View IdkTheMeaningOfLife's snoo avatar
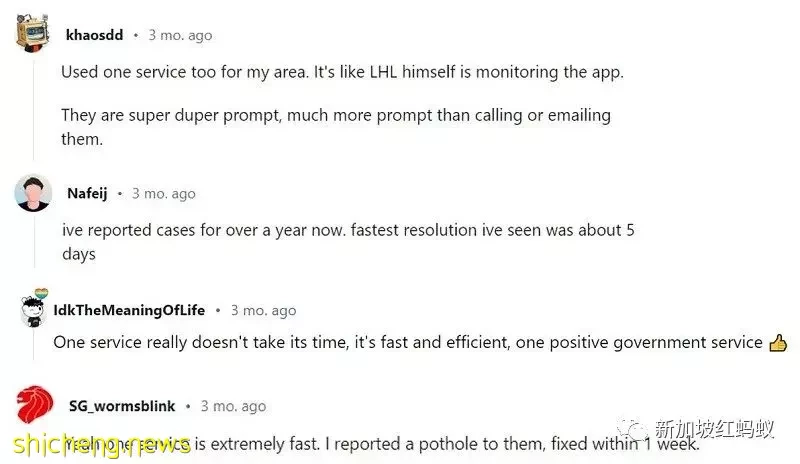This screenshot has width=800, height=464. coord(35,308)
